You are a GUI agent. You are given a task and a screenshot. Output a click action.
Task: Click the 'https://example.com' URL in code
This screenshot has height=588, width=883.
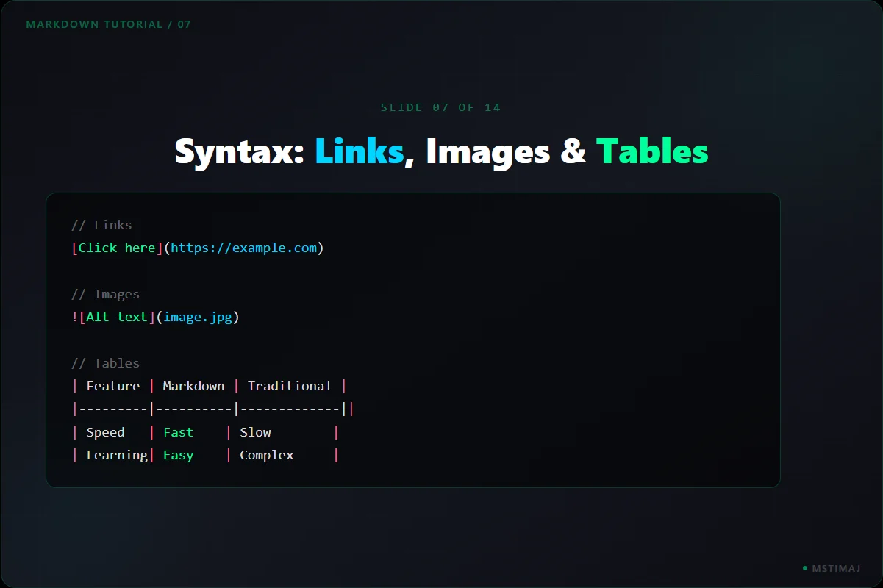tap(244, 248)
